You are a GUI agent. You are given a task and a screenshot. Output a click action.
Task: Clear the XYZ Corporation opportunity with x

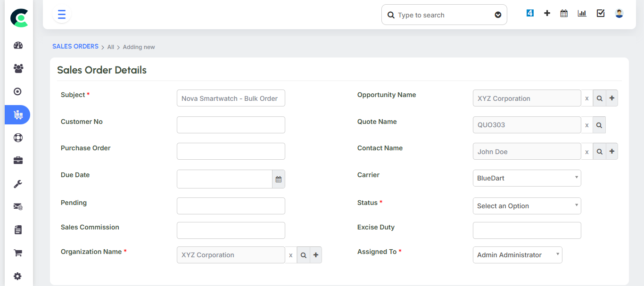pyautogui.click(x=586, y=98)
